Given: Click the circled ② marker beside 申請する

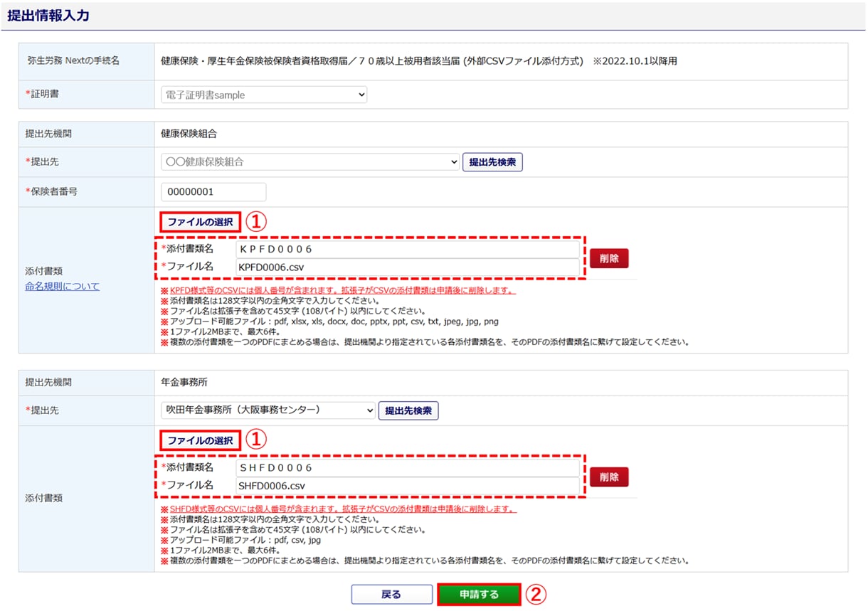Looking at the screenshot, I should point(536,595).
